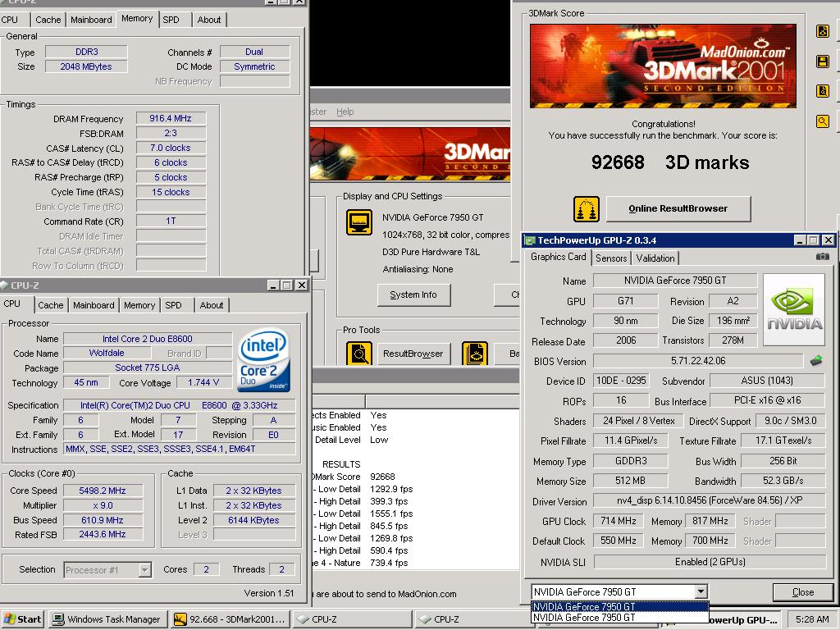Image resolution: width=840 pixels, height=630 pixels.
Task: Click the Bus Speed value 610.9 MHz
Action: click(103, 519)
